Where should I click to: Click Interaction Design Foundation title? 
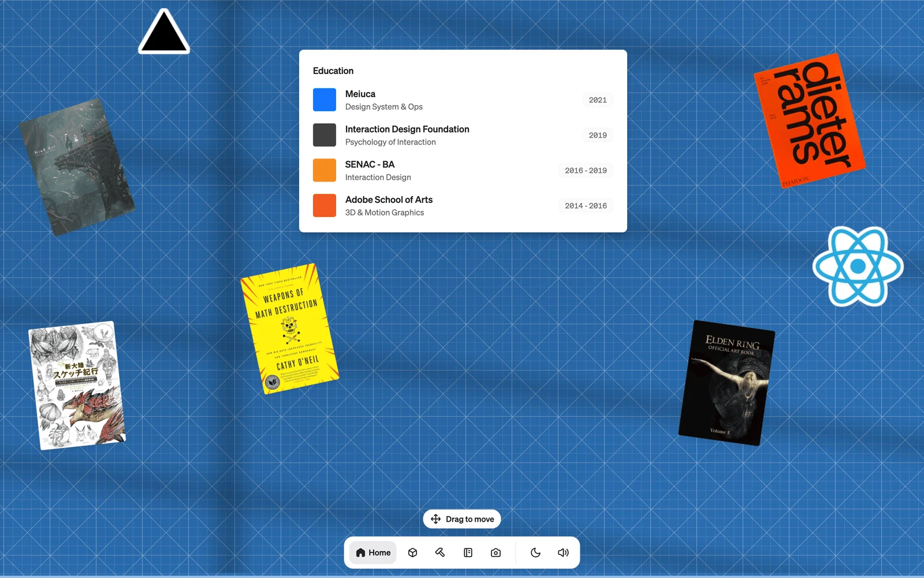(407, 129)
